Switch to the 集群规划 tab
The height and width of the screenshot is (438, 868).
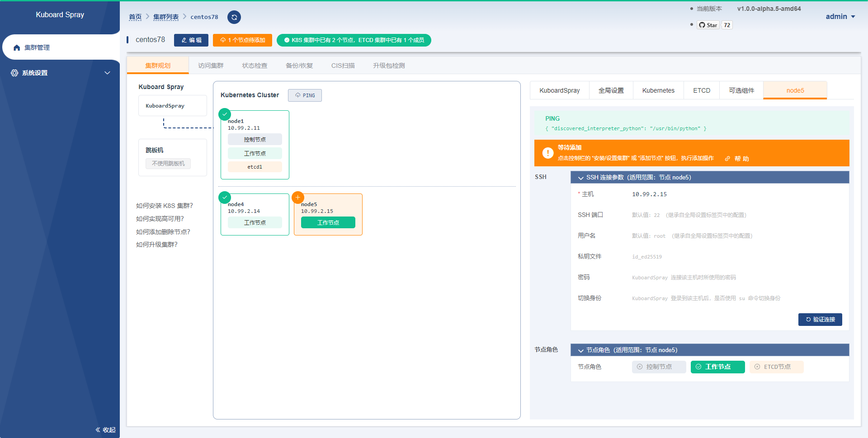click(x=158, y=66)
